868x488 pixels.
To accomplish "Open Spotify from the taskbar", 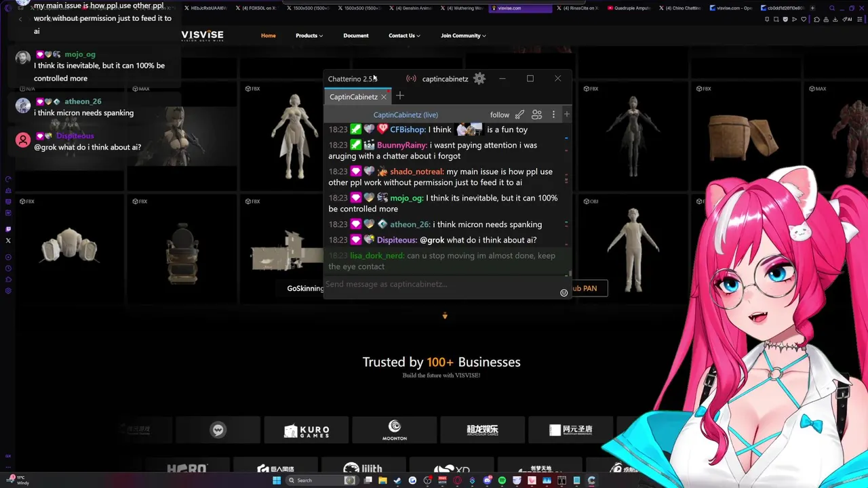I will [x=502, y=481].
